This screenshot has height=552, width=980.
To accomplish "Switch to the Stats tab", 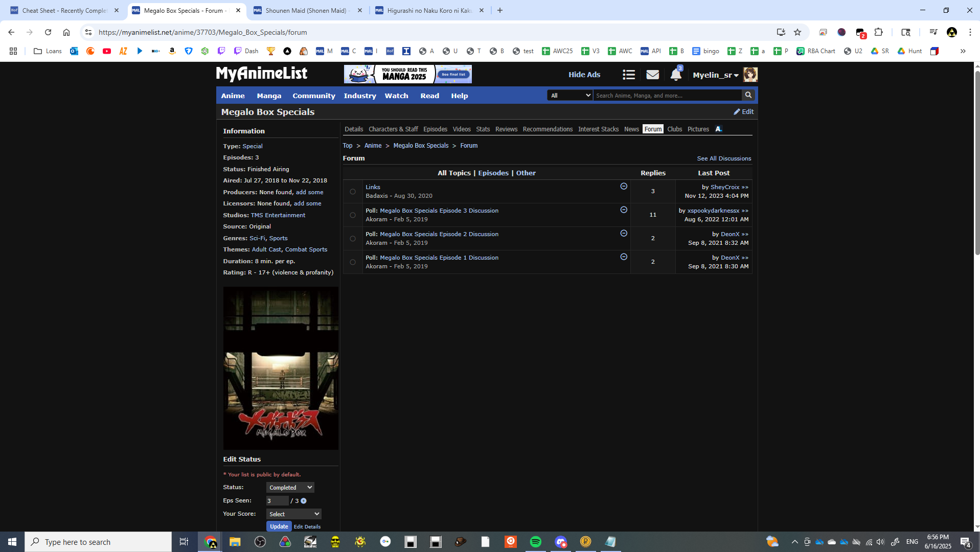I will coord(483,129).
